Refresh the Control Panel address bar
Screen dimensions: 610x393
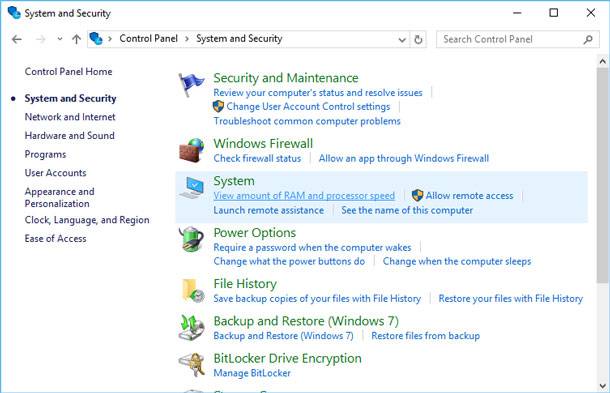click(x=418, y=39)
